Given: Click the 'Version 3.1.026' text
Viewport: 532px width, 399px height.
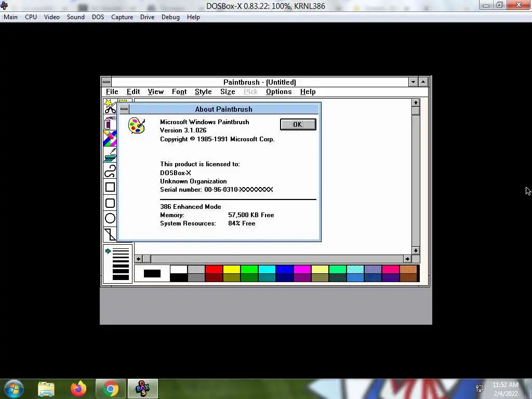Looking at the screenshot, I should point(183,130).
